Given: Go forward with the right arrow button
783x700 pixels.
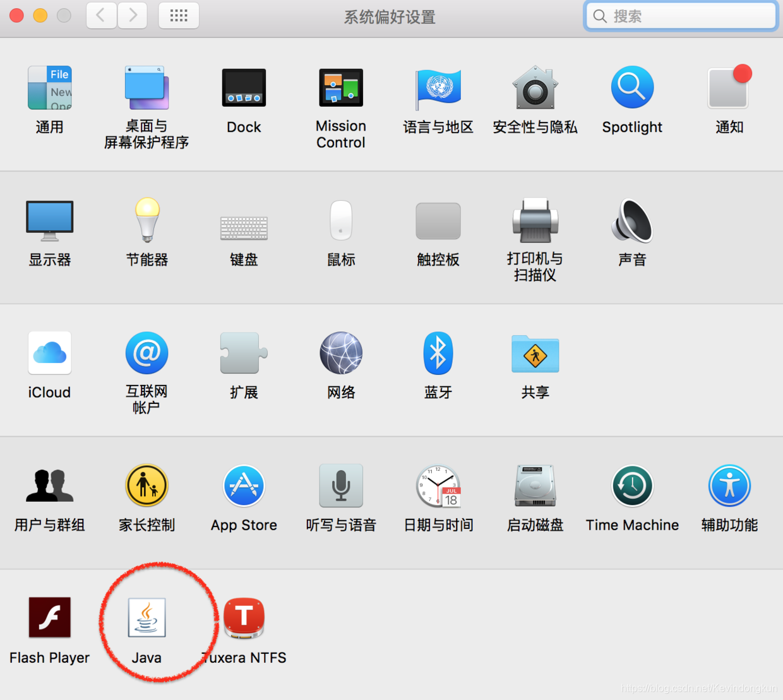Looking at the screenshot, I should coord(132,15).
